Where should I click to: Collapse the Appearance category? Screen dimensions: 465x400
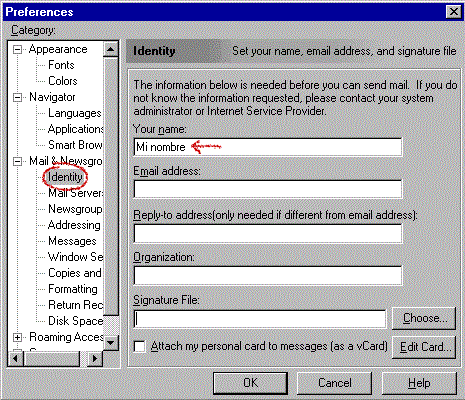(x=17, y=50)
